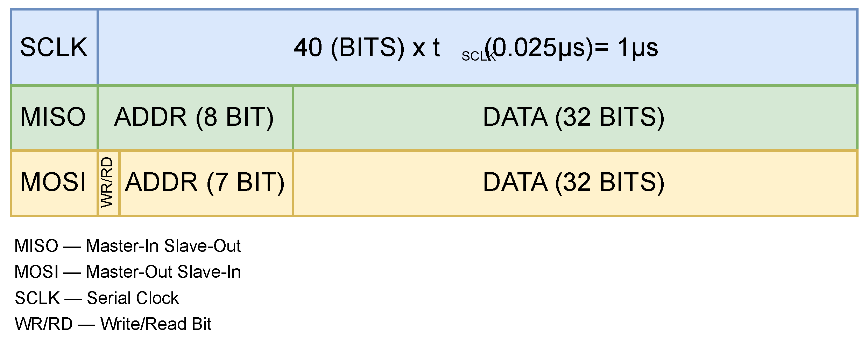Image resolution: width=868 pixels, height=339 pixels.
Task: Select the "(0.025µs)" clock period value
Action: (539, 47)
